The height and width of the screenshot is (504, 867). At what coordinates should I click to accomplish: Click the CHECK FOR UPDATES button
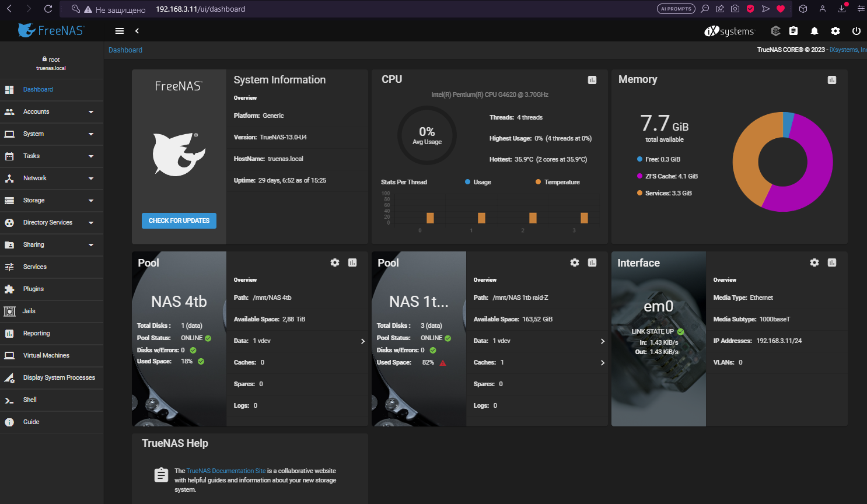click(179, 220)
